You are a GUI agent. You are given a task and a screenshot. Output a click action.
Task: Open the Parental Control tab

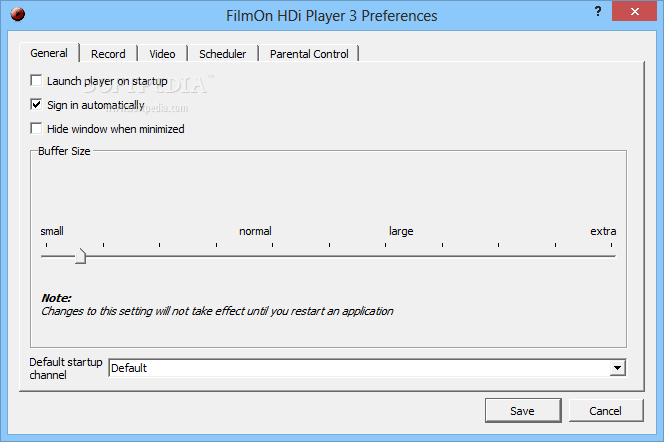pyautogui.click(x=309, y=54)
